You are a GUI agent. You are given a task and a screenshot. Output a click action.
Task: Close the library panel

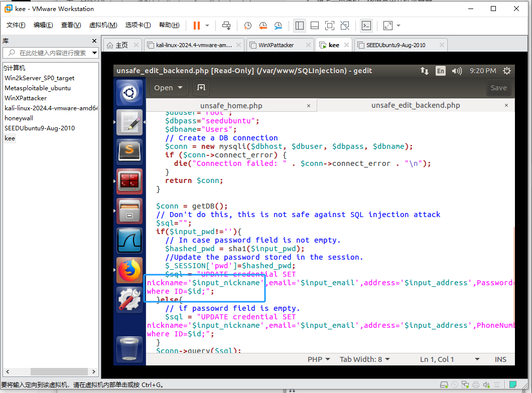click(94, 41)
